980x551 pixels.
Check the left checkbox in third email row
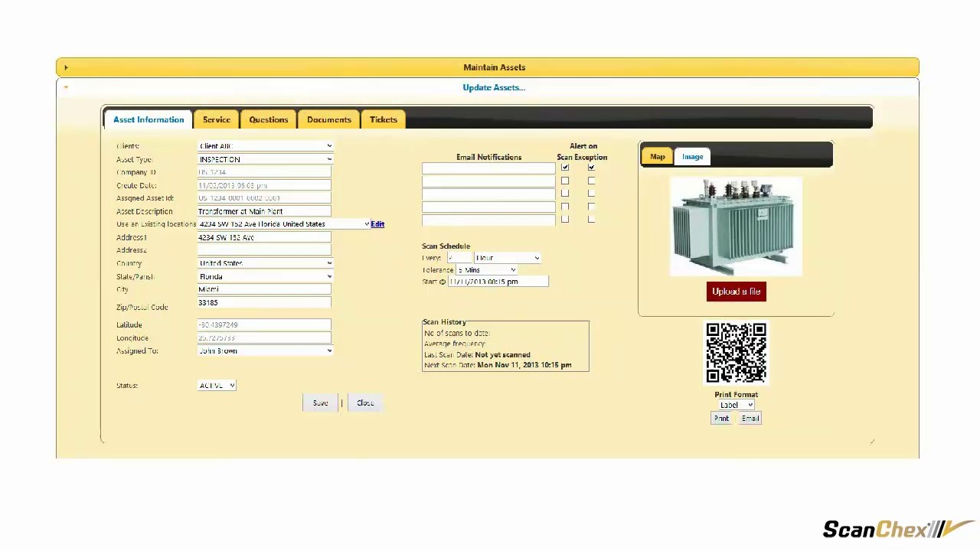pos(565,194)
